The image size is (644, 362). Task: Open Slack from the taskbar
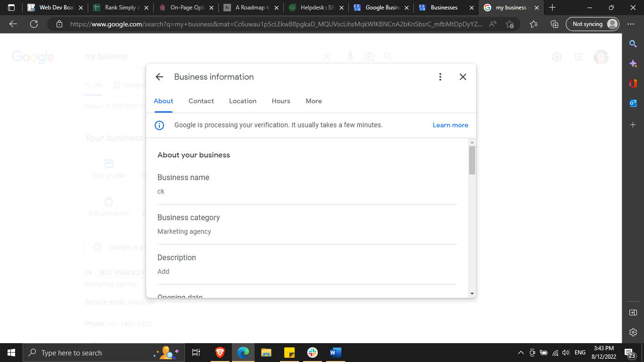[x=312, y=353]
